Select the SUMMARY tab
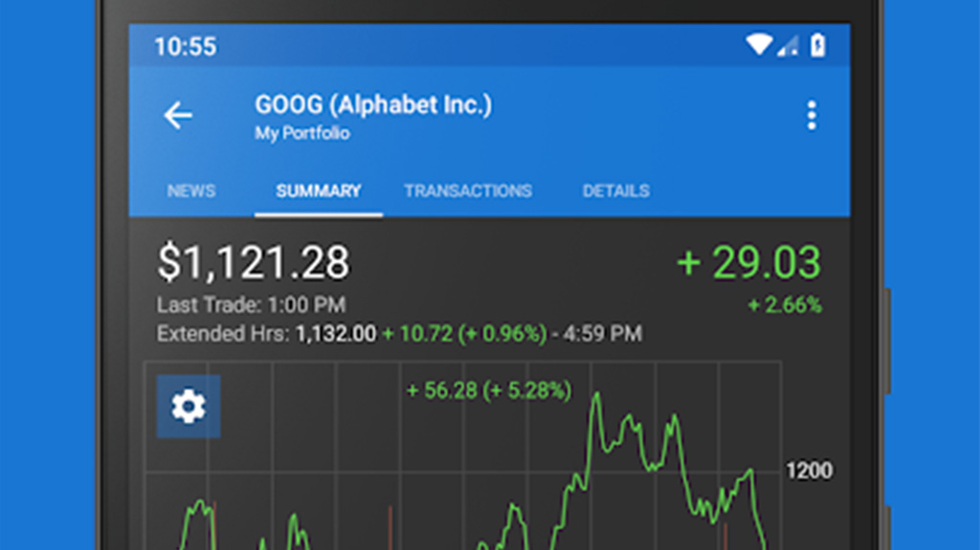This screenshot has width=980, height=550. click(x=319, y=190)
